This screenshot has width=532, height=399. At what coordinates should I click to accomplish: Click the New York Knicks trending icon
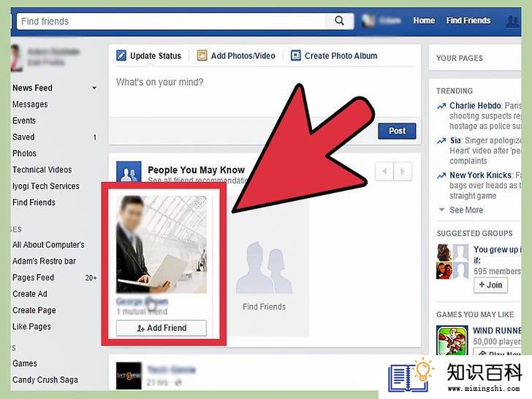pyautogui.click(x=441, y=175)
